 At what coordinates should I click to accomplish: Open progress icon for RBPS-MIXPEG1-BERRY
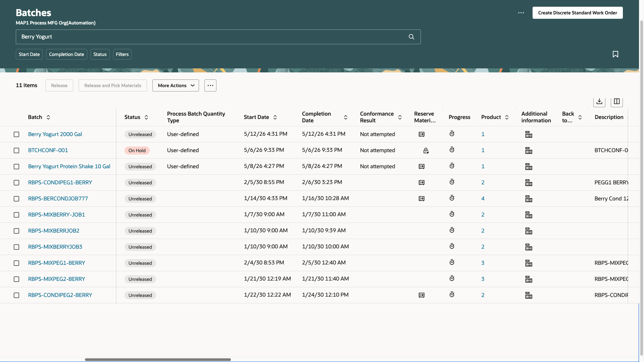(x=452, y=262)
